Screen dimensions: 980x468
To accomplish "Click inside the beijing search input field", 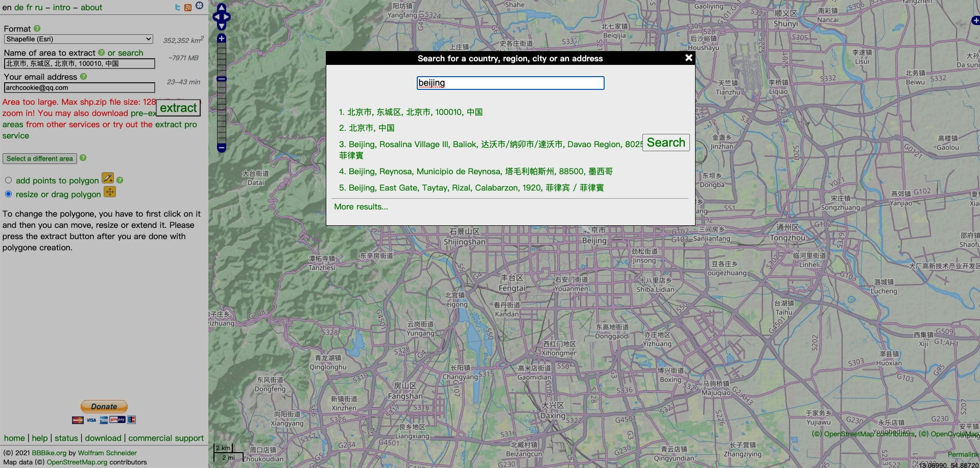I will tap(509, 83).
